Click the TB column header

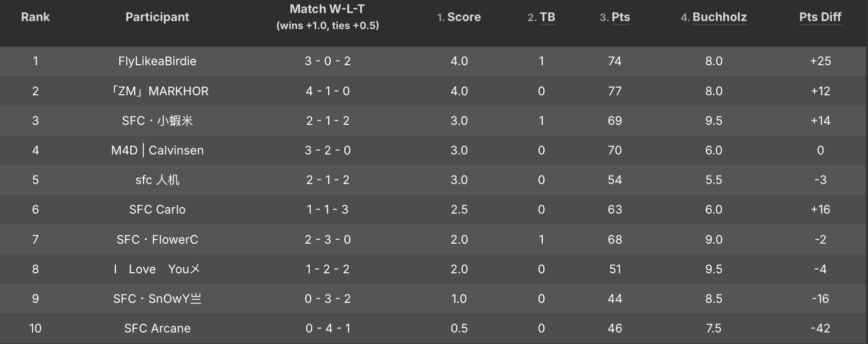coord(547,17)
